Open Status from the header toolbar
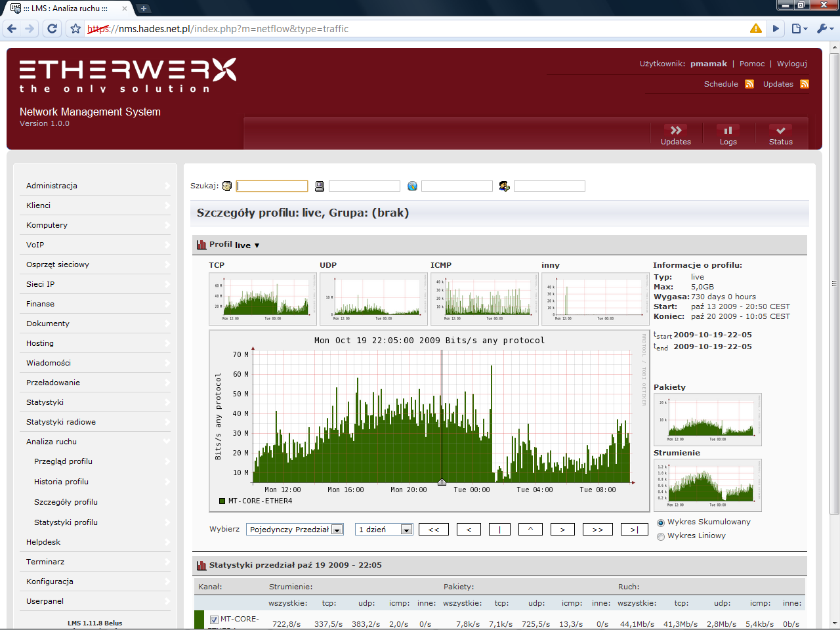This screenshot has height=630, width=840. (781, 135)
